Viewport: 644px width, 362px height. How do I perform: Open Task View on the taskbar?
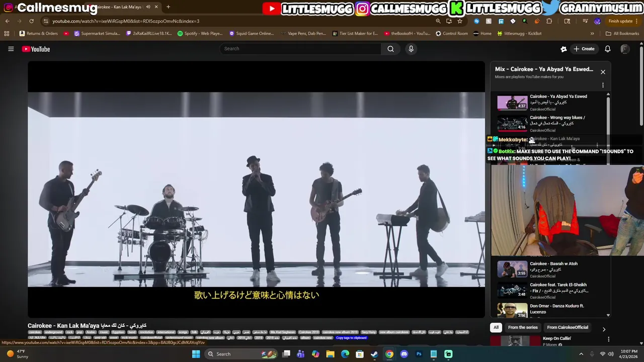tap(286, 354)
